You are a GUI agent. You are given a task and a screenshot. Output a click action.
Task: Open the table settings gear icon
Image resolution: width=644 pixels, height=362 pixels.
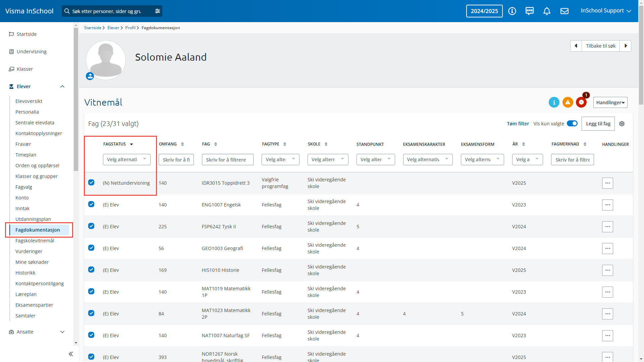(x=622, y=124)
